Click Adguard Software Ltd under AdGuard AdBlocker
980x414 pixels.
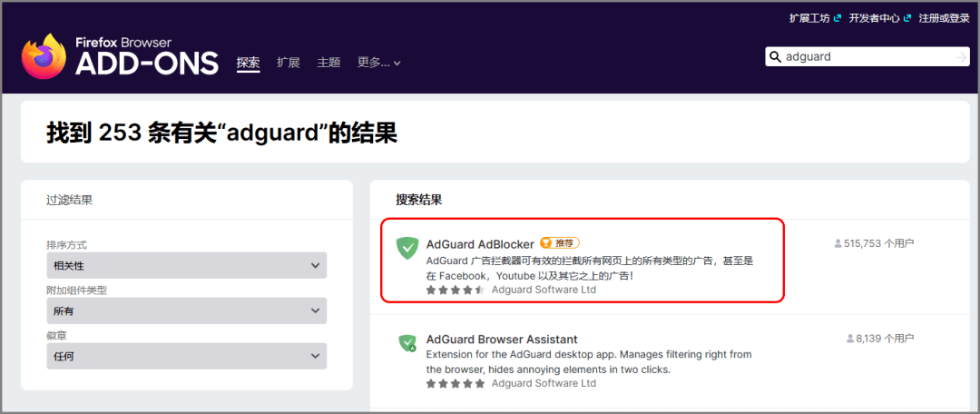[544, 291]
